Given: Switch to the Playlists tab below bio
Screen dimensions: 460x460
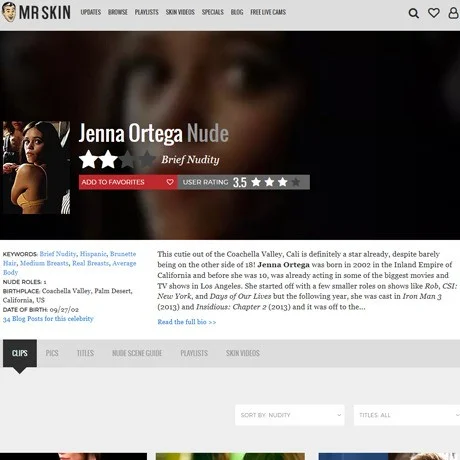Looking at the screenshot, I should 194,353.
